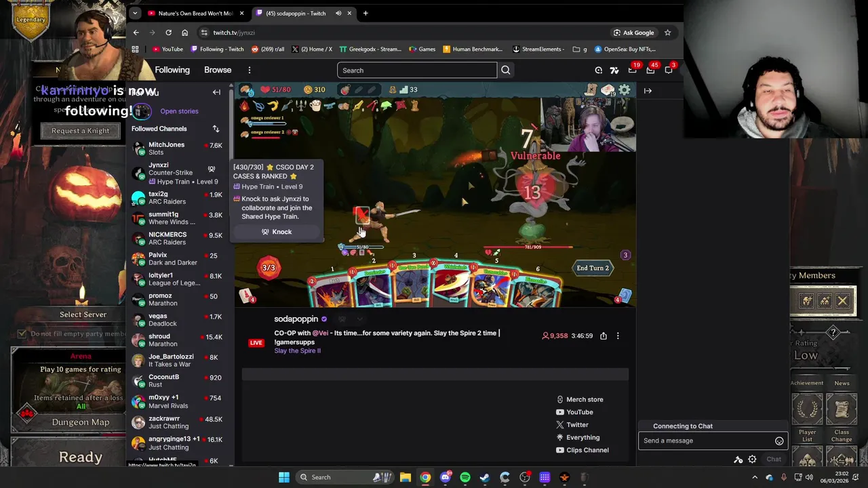This screenshot has width=868, height=488.
Task: Click Ask Google in address bar
Action: [634, 33]
